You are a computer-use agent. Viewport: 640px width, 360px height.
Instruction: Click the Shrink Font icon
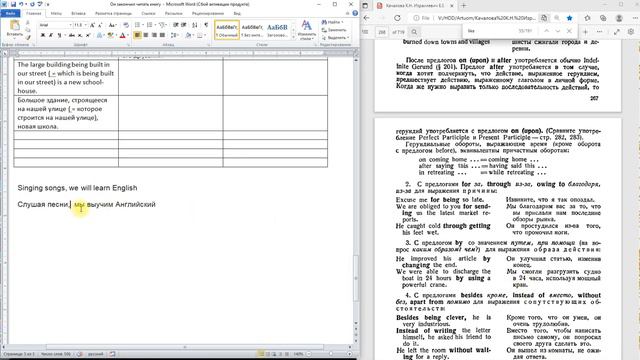pyautogui.click(x=100, y=25)
